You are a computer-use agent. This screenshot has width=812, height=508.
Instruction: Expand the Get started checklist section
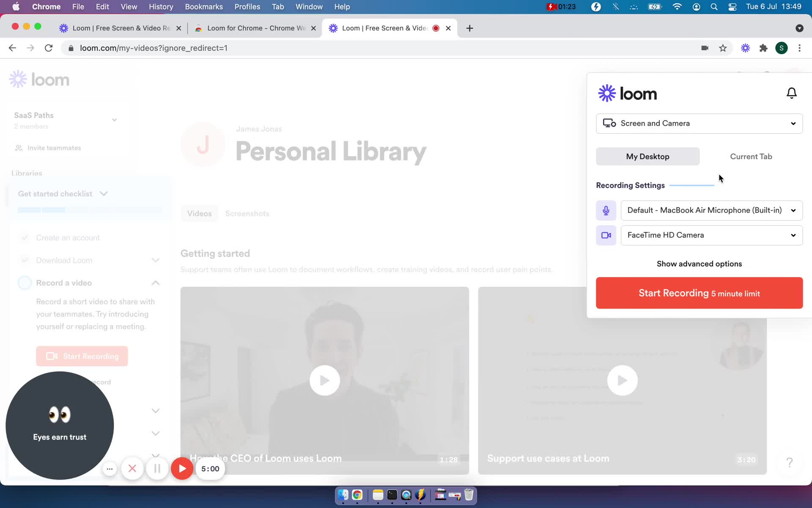[x=104, y=193]
